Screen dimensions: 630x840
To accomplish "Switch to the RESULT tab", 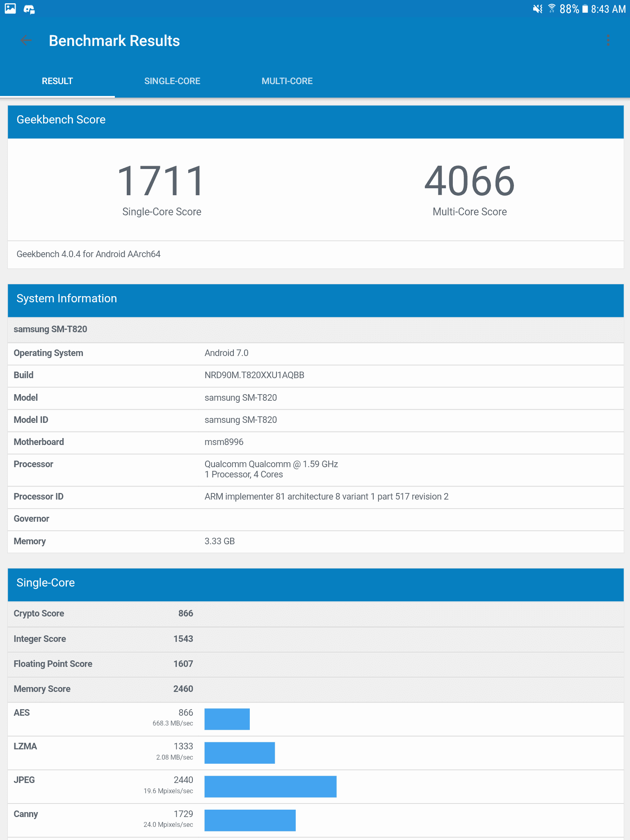I will click(x=57, y=81).
